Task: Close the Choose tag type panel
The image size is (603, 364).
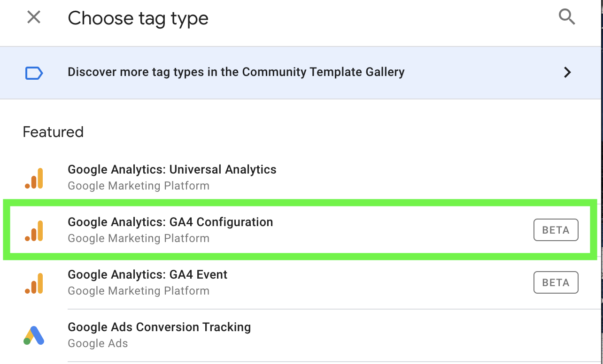Action: (34, 18)
